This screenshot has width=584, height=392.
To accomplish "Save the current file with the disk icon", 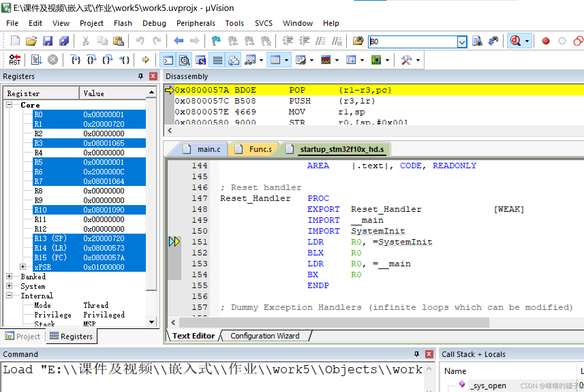I will pos(48,41).
